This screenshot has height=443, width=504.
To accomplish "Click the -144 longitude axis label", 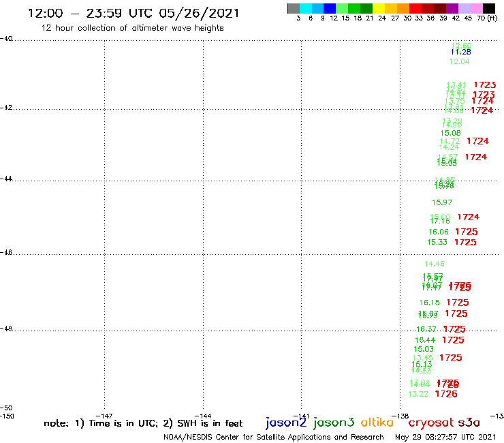I will click(x=203, y=416).
